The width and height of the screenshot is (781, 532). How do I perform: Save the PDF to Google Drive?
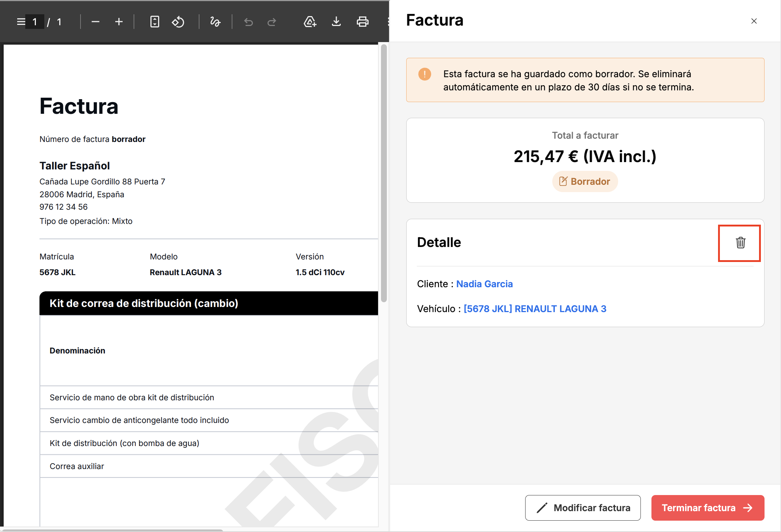(x=310, y=22)
